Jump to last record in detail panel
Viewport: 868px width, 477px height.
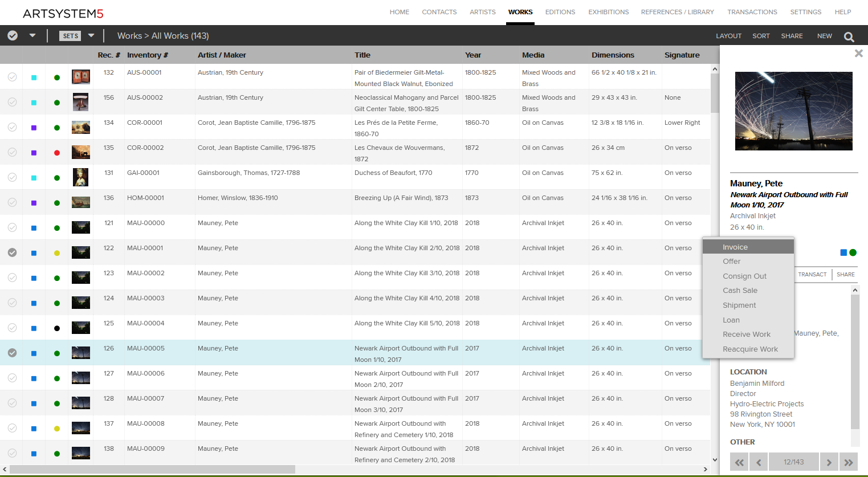pyautogui.click(x=849, y=462)
